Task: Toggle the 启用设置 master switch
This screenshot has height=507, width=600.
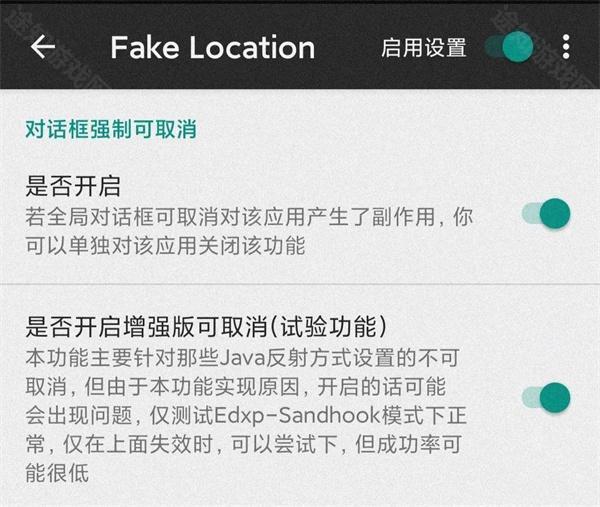Action: pyautogui.click(x=509, y=47)
